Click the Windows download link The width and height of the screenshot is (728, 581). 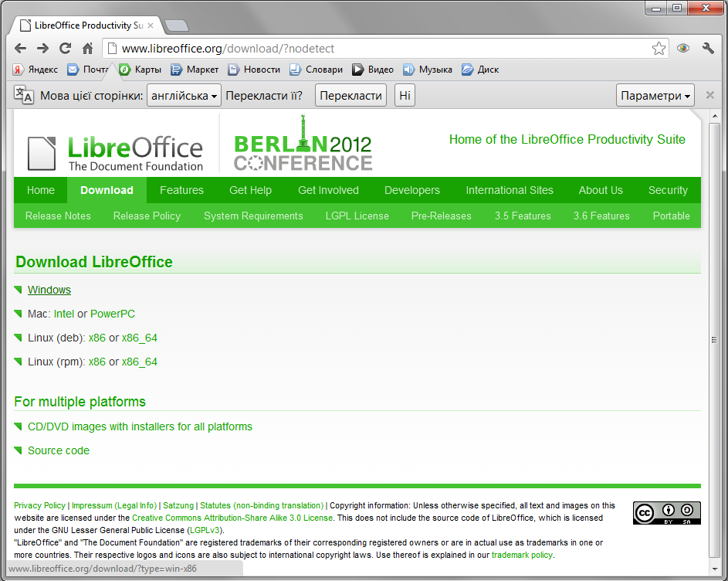pos(49,290)
